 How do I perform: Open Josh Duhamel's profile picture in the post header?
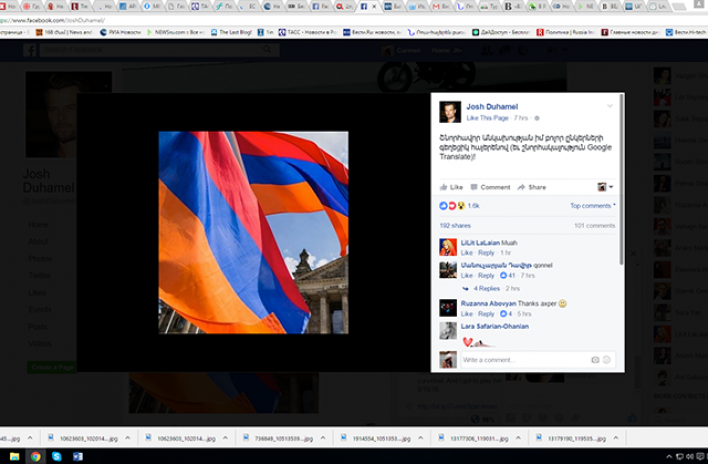pos(450,111)
